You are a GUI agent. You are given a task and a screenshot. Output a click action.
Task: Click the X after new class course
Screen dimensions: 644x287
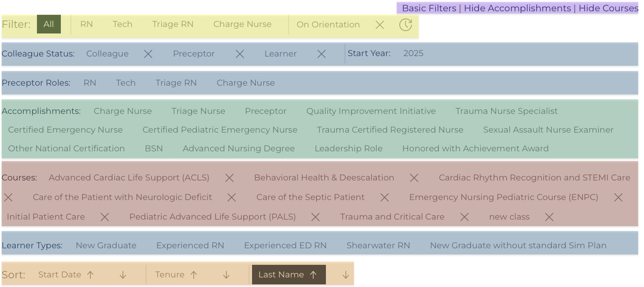tap(549, 217)
